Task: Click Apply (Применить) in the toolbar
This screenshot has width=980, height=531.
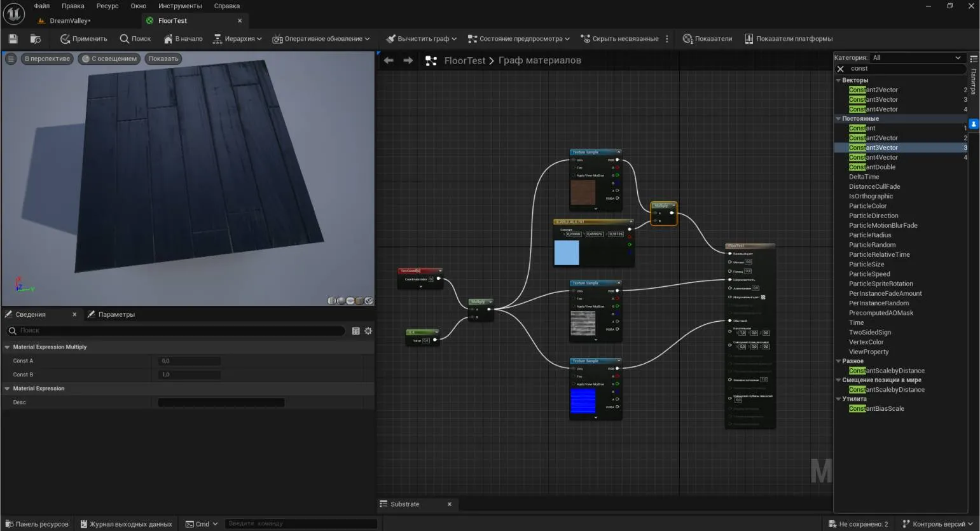Action: pos(83,39)
